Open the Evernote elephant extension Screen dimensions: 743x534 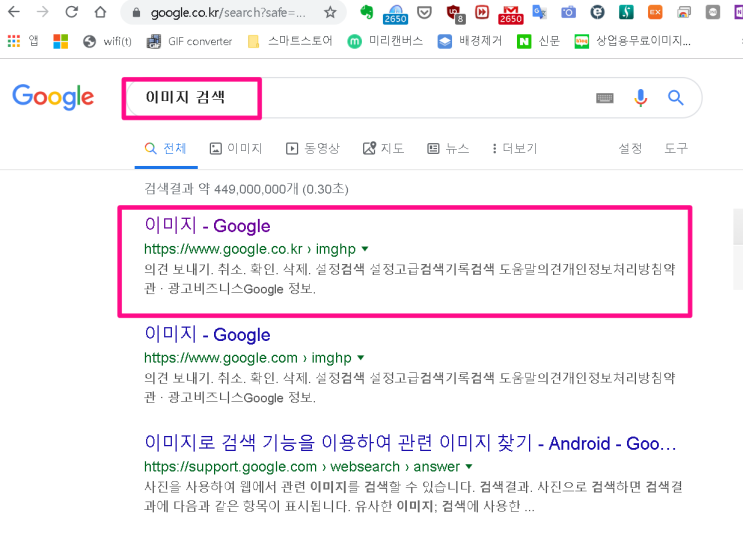pyautogui.click(x=366, y=12)
